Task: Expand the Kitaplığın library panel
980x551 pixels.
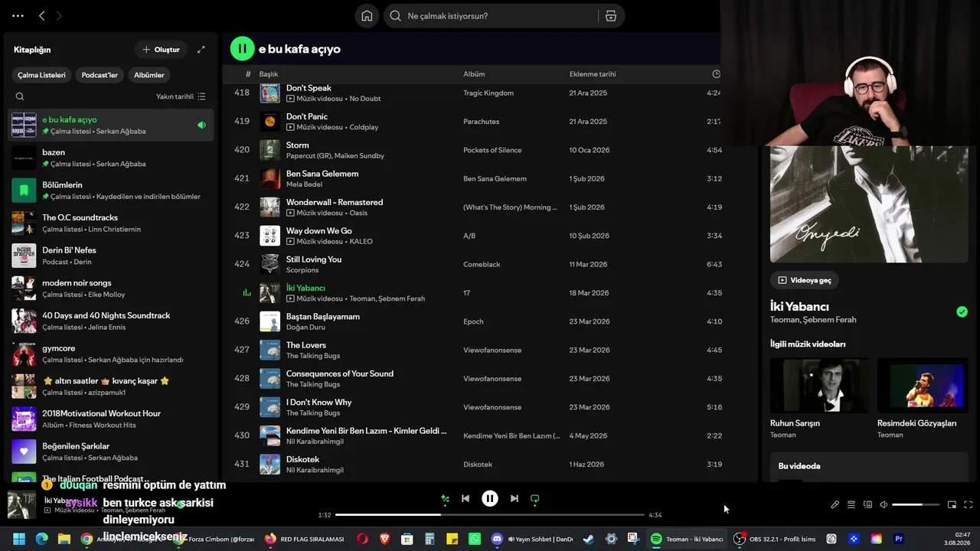Action: (201, 50)
